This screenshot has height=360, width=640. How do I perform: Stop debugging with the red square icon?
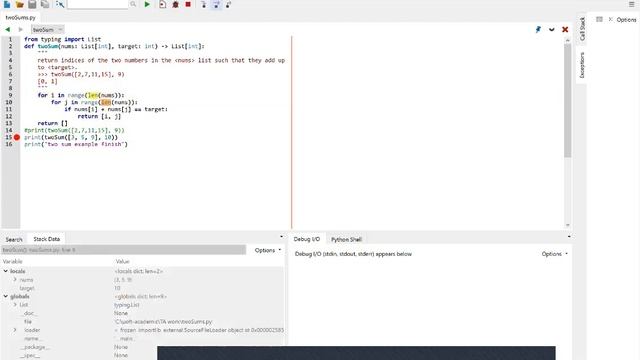[x=188, y=4]
